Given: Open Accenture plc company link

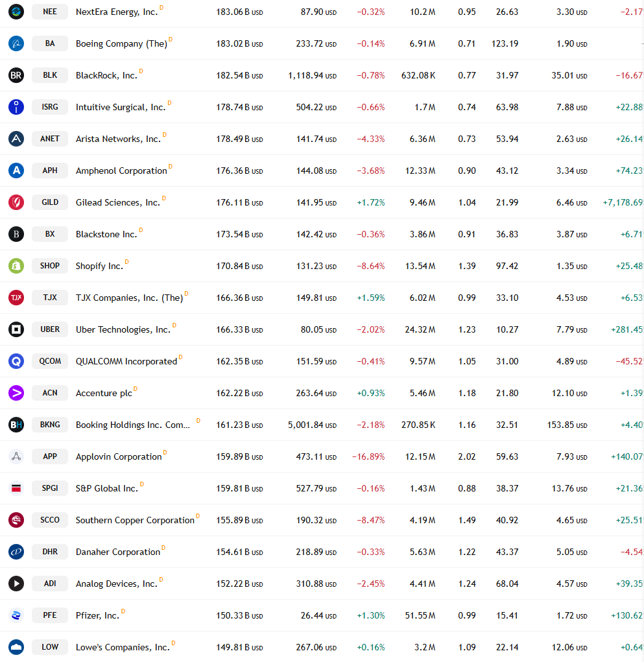Looking at the screenshot, I should 104,393.
